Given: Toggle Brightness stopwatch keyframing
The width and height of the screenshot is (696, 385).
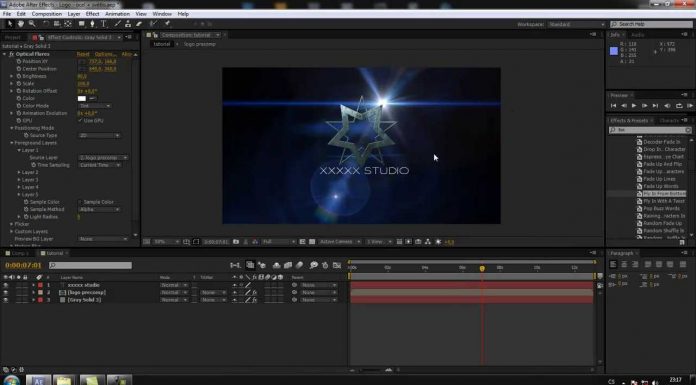Looking at the screenshot, I should pos(19,76).
